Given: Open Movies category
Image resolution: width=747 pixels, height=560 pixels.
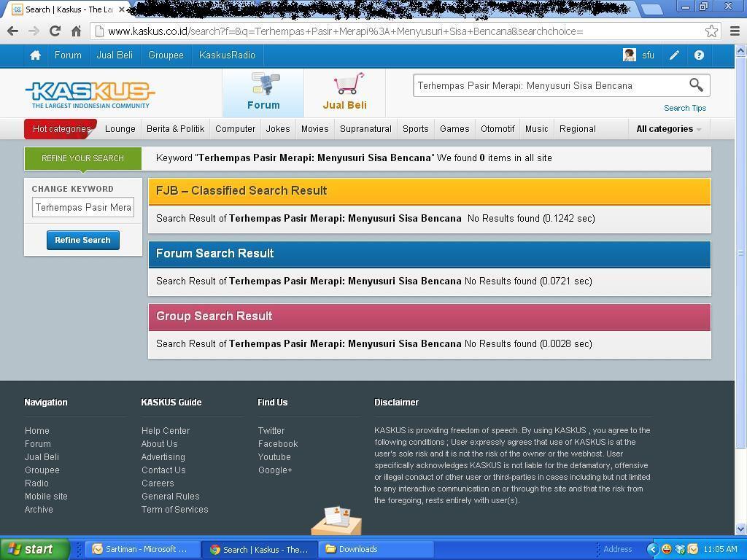Looking at the screenshot, I should click(x=315, y=129).
